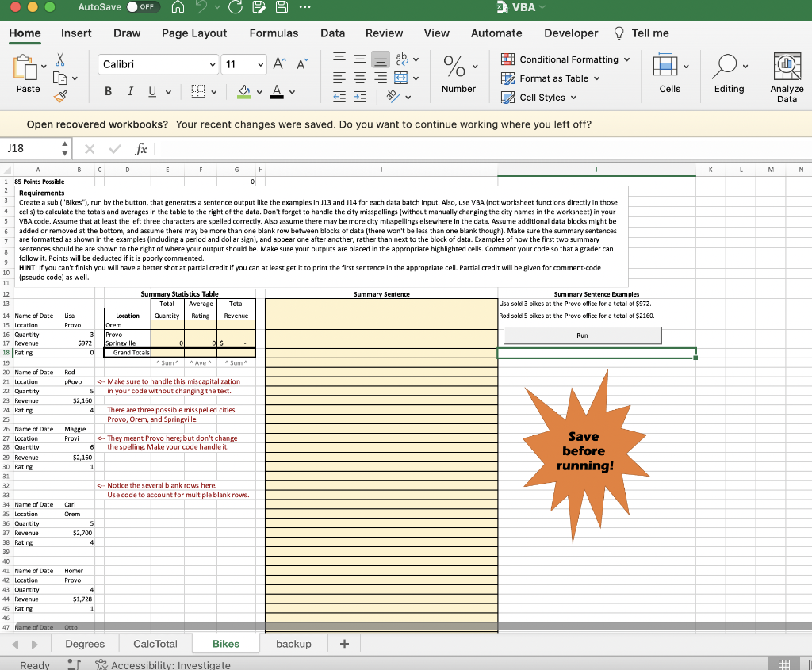Toggle bold formatting
The height and width of the screenshot is (670, 812).
pos(108,92)
